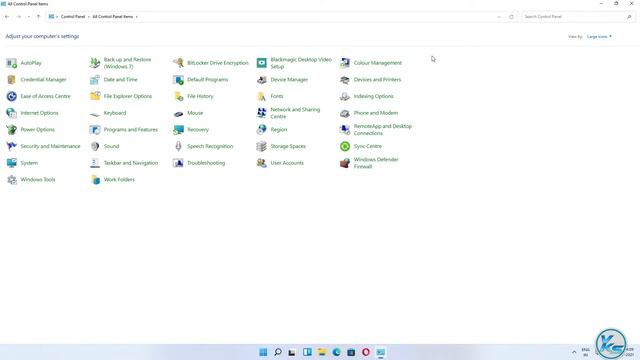Open Ease of Access Centre icon
The image size is (640, 360).
click(x=12, y=96)
